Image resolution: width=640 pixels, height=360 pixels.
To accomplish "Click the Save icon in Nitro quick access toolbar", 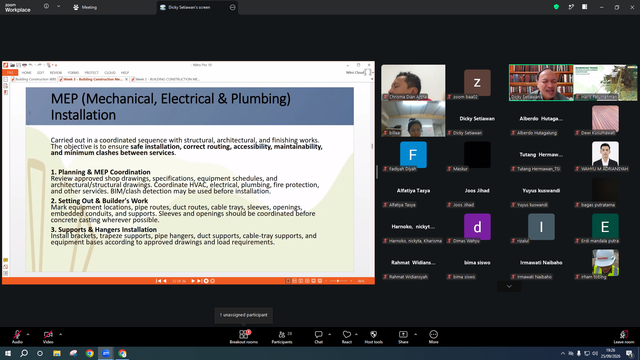I will (x=18, y=65).
